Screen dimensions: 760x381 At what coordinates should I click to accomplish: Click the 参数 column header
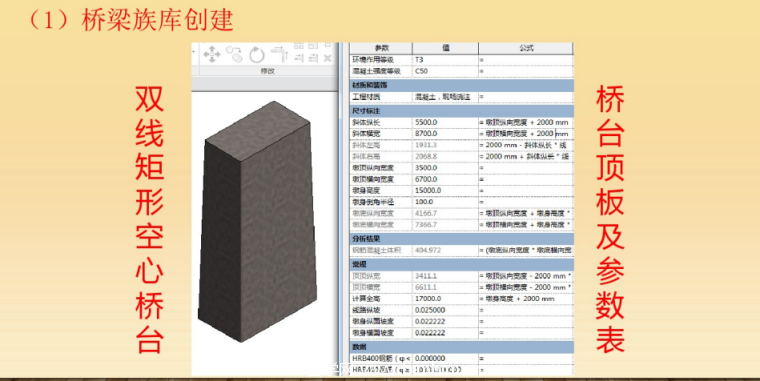coord(381,48)
